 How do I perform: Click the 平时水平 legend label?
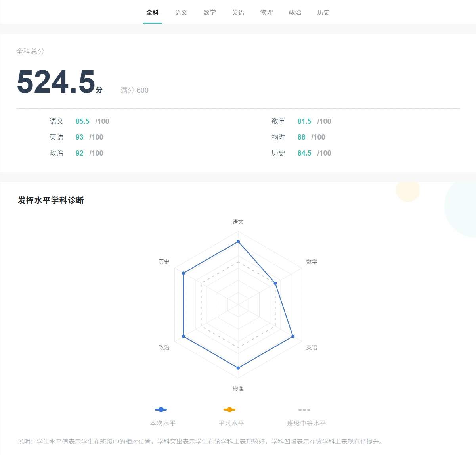[x=231, y=423]
